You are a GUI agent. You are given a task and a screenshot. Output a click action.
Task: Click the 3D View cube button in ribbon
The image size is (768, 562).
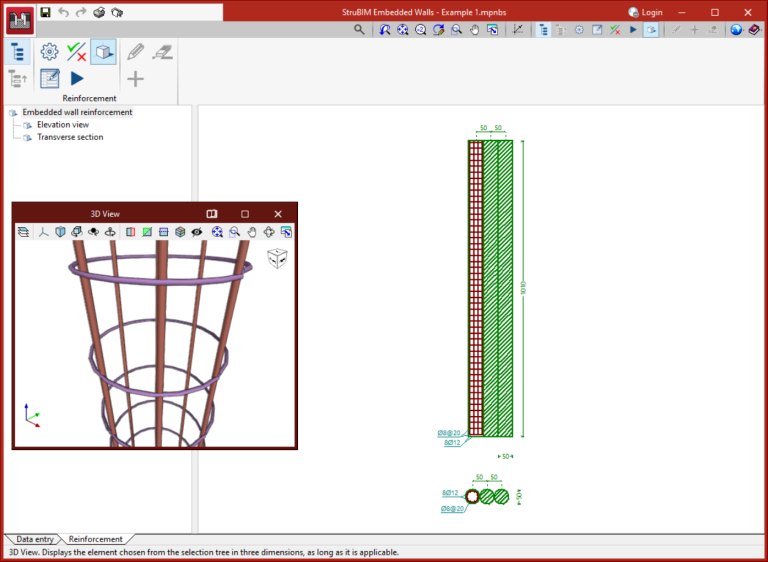pyautogui.click(x=103, y=52)
